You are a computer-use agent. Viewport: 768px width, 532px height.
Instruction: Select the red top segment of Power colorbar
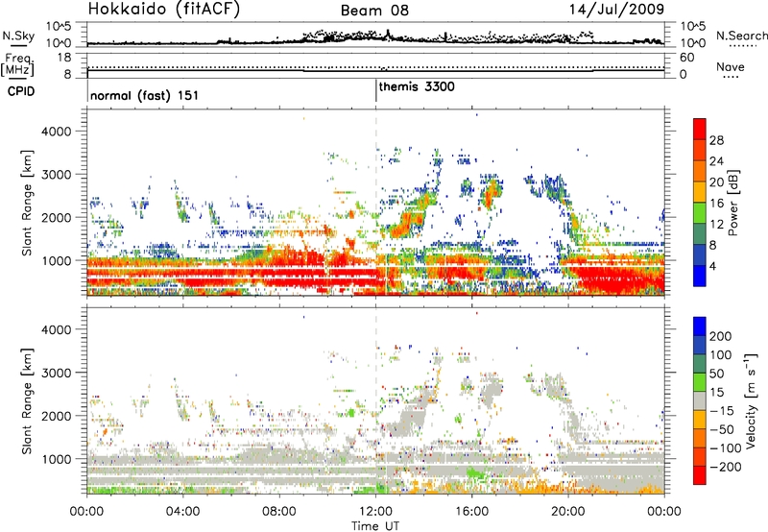pos(700,130)
